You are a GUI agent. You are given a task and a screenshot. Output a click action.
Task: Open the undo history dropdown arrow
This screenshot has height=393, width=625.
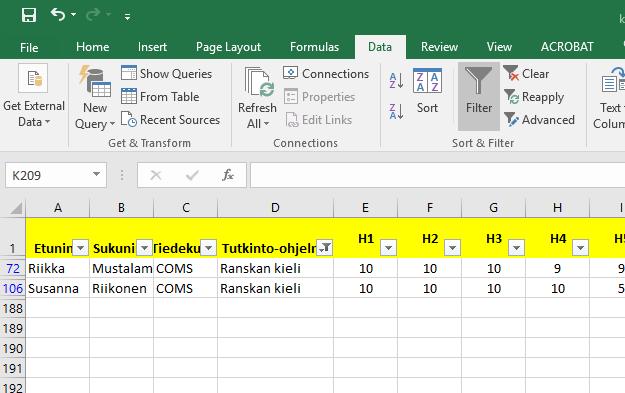pos(73,15)
